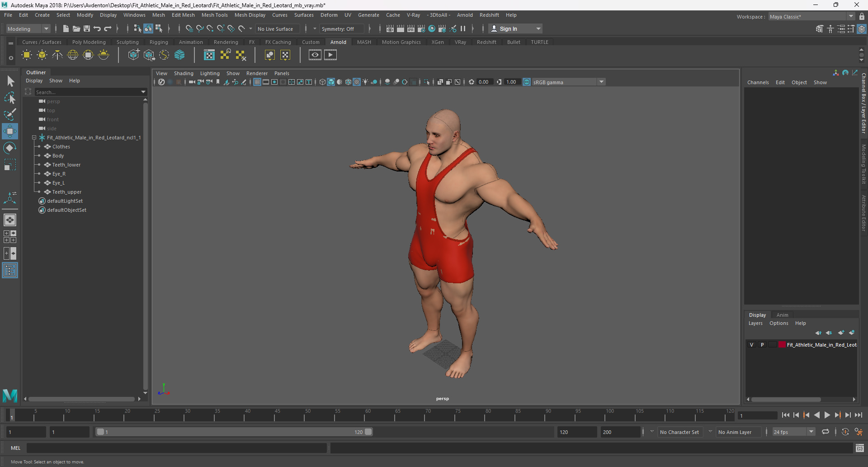Image resolution: width=868 pixels, height=467 pixels.
Task: Activate the Scale tool
Action: (x=10, y=165)
